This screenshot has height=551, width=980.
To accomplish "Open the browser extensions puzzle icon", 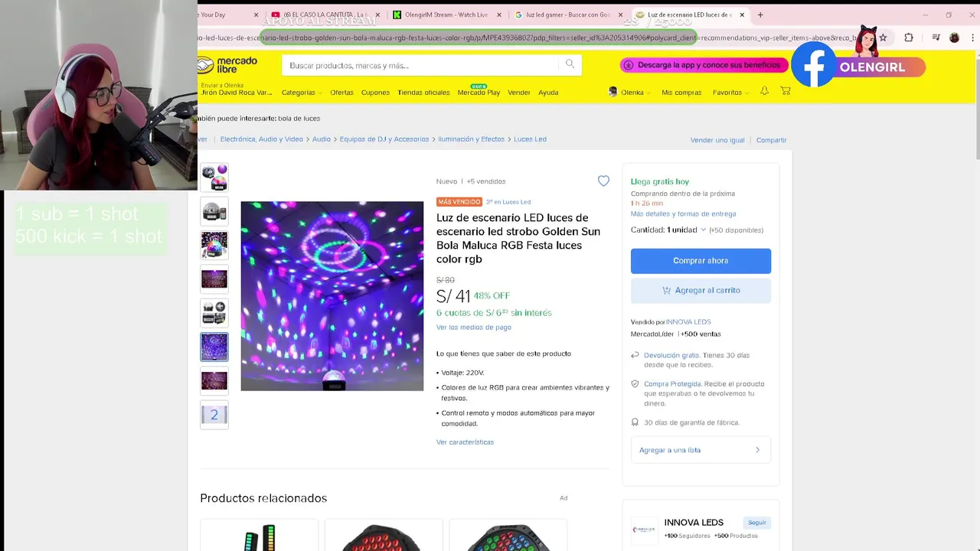I will tap(909, 37).
